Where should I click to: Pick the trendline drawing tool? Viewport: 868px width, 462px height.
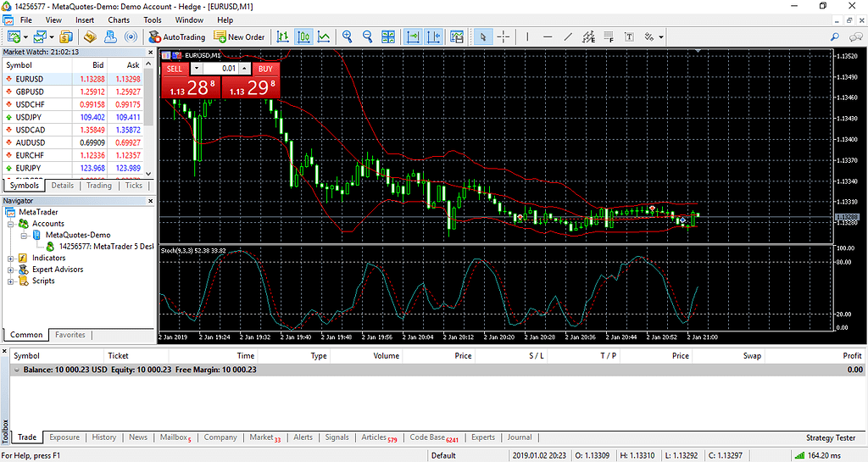[x=568, y=37]
